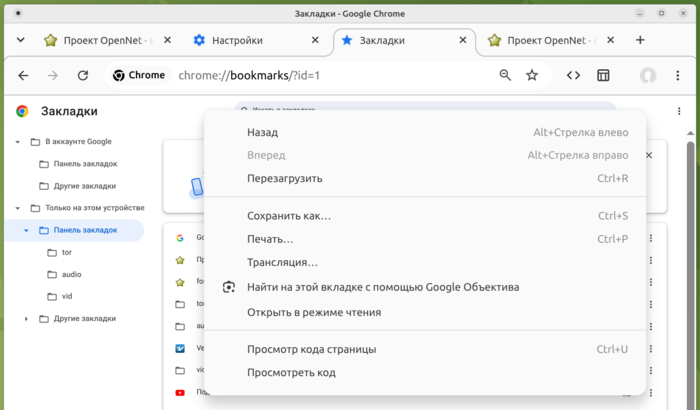Open the tab search chevron at tab strip left
Viewport: 700px width, 410px height.
(21, 40)
